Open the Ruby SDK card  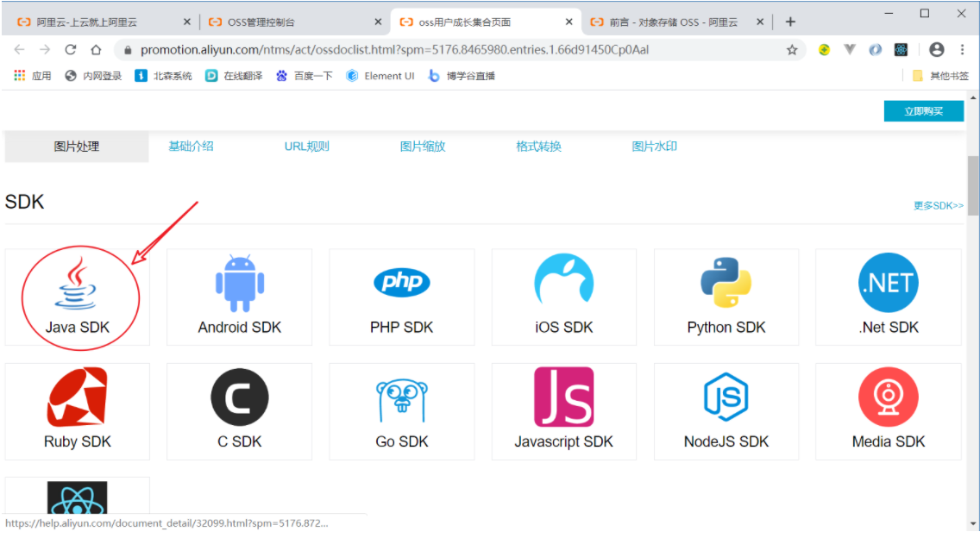[x=78, y=411]
